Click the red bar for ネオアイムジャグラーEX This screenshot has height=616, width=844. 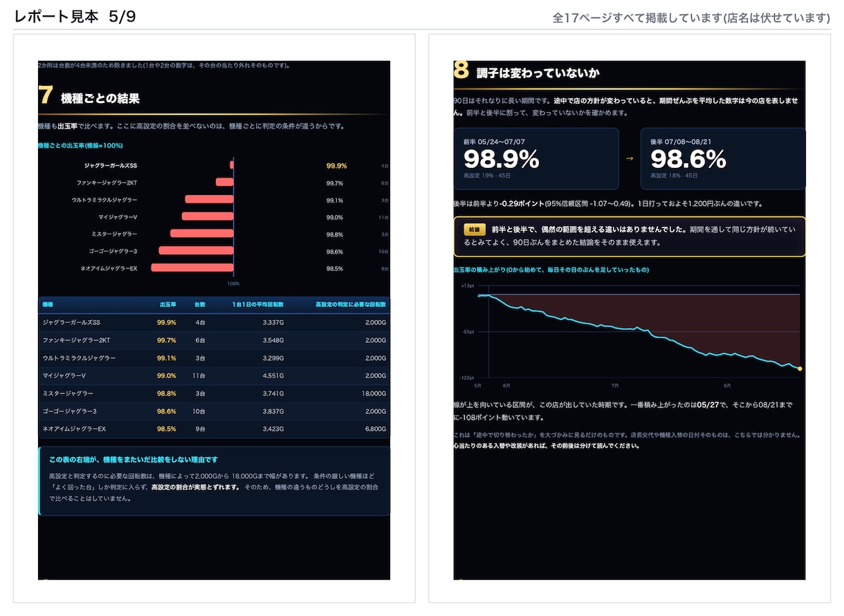click(x=192, y=268)
